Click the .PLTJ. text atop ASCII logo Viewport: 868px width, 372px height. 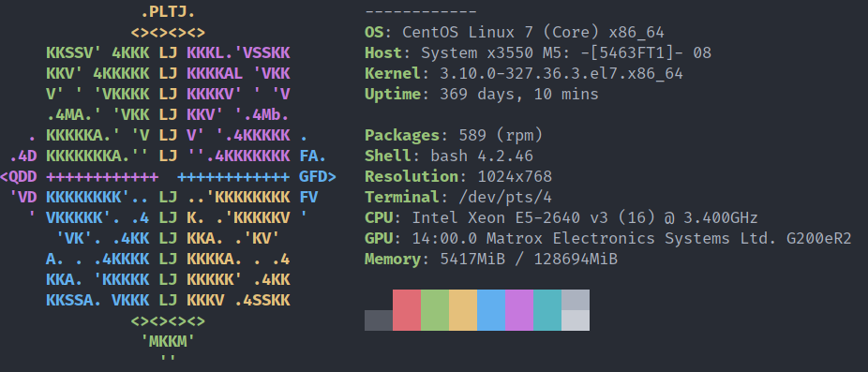coord(168,12)
